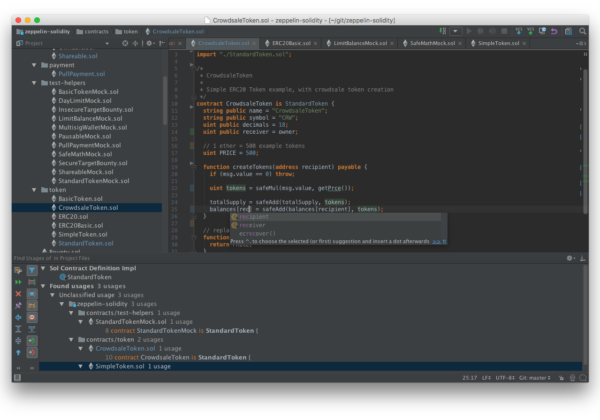Image resolution: width=600 pixels, height=420 pixels.
Task: Open StandardToken.sol in the project tree
Action: [x=85, y=243]
